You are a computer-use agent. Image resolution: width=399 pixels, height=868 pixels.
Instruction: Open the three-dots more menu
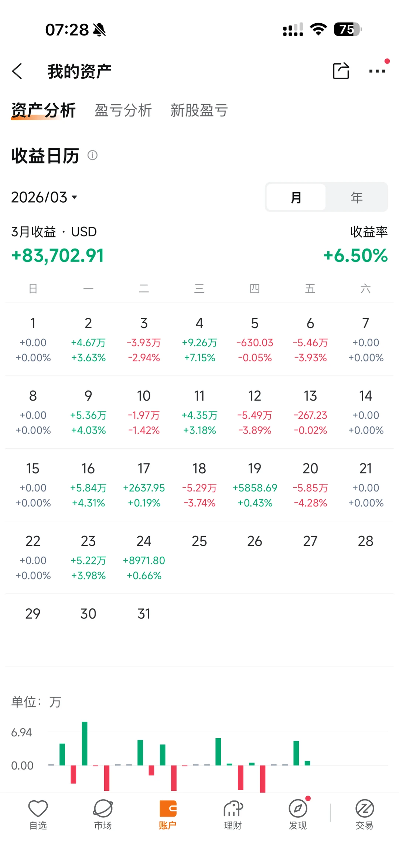(x=377, y=71)
